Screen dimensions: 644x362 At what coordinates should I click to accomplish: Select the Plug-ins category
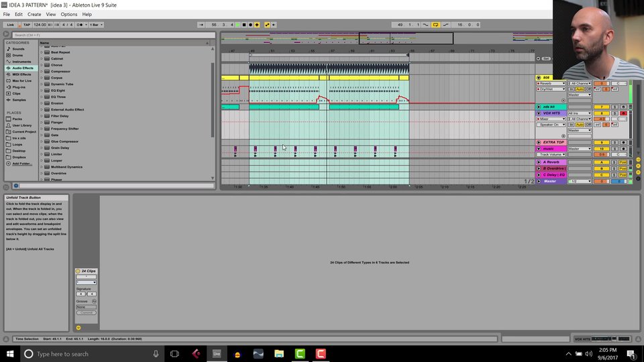[19, 87]
